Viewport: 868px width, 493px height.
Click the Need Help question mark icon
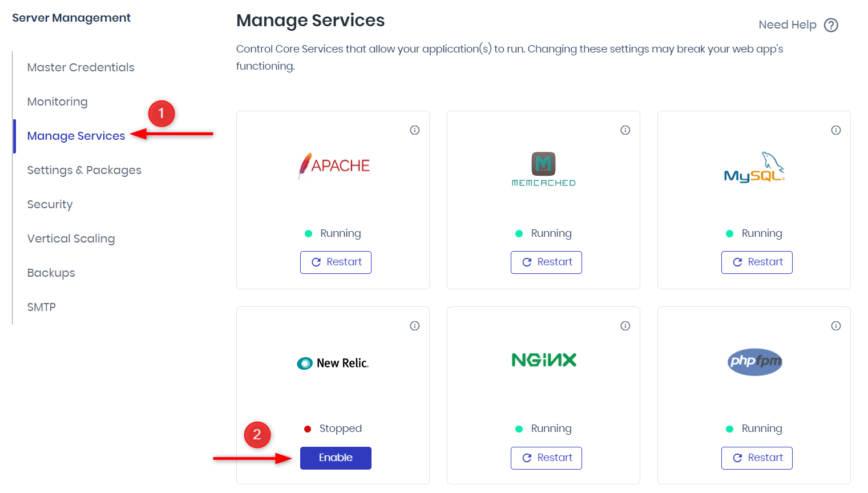point(831,25)
